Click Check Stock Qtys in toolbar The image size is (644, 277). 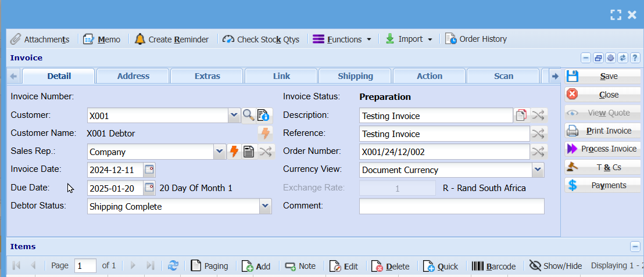click(261, 39)
